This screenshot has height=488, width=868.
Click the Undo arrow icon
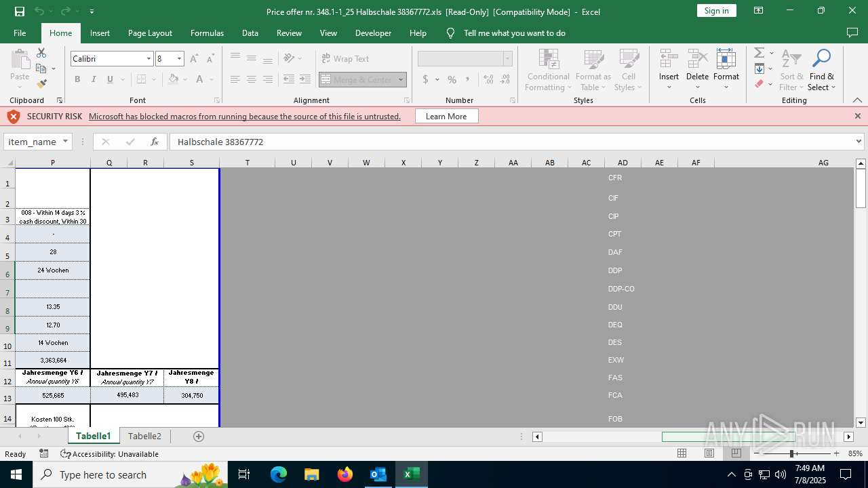click(x=39, y=12)
